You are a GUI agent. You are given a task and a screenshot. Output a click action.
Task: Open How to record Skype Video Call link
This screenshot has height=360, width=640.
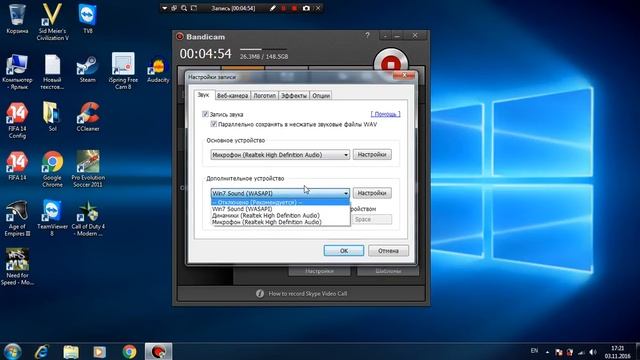tap(307, 293)
